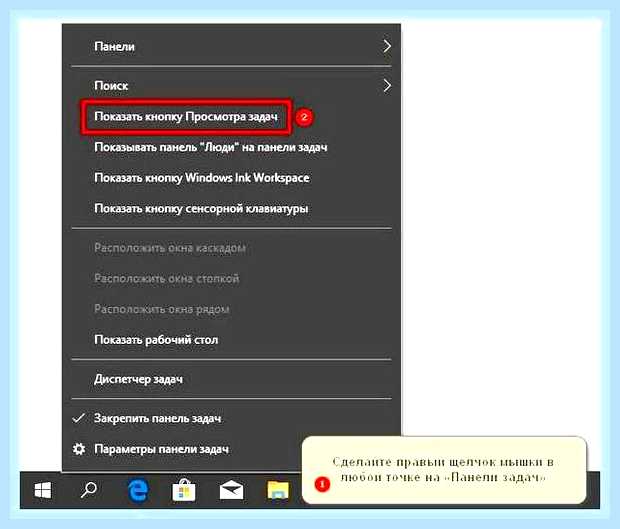
Task: Click the taskbar search magnifier icon
Action: [x=89, y=490]
